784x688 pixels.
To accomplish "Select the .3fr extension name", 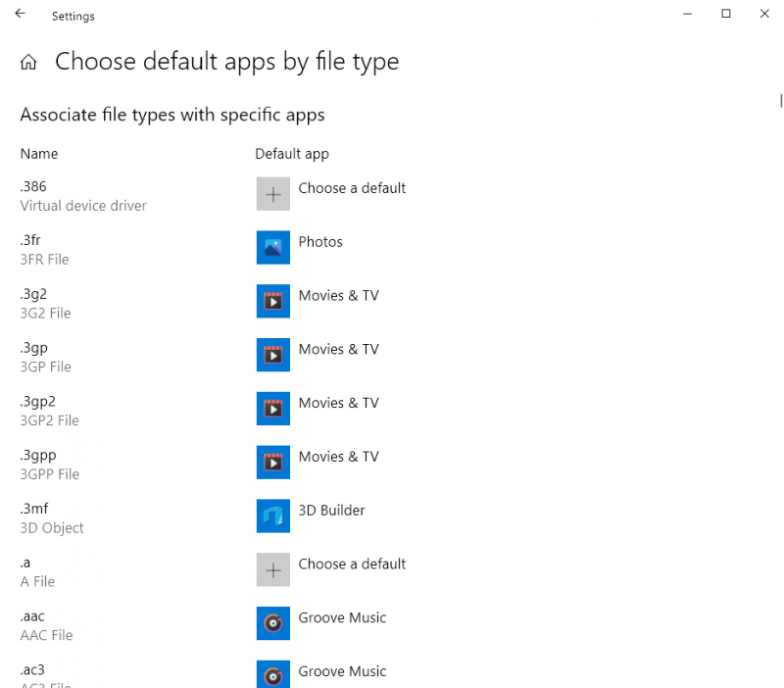I will click(30, 240).
